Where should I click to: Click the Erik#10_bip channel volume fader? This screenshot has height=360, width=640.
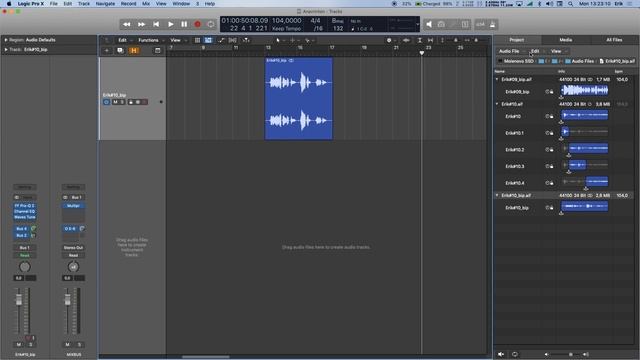19,300
